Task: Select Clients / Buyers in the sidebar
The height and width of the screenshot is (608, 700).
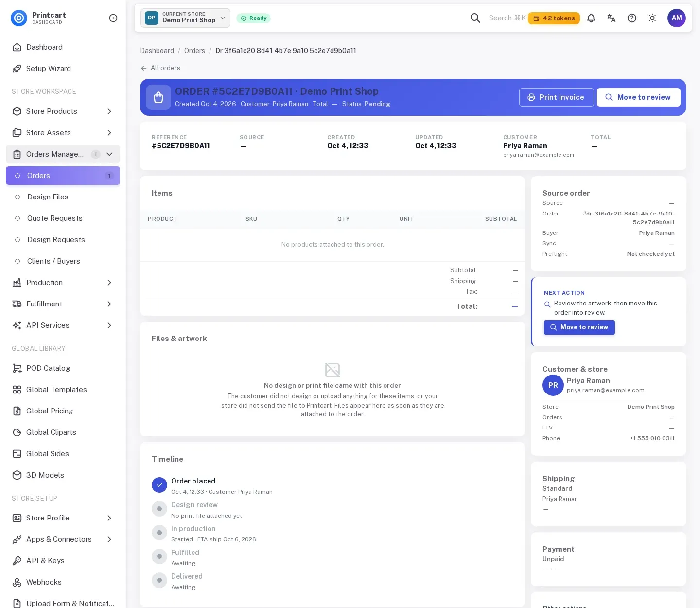Action: point(63,261)
